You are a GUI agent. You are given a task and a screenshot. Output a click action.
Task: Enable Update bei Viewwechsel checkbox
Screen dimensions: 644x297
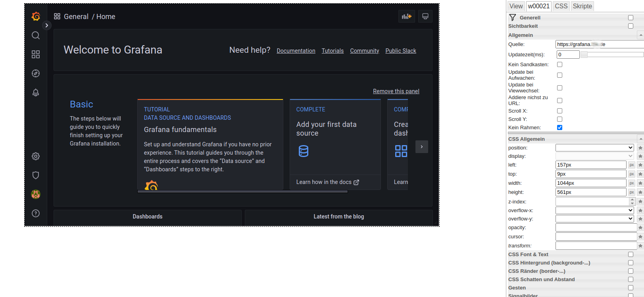click(x=559, y=88)
